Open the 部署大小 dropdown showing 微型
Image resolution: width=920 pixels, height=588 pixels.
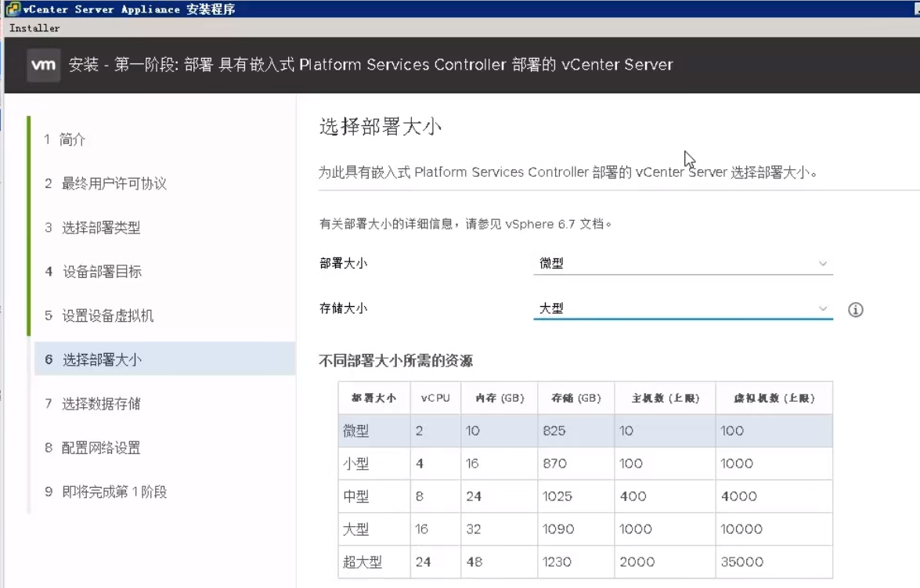tap(683, 264)
